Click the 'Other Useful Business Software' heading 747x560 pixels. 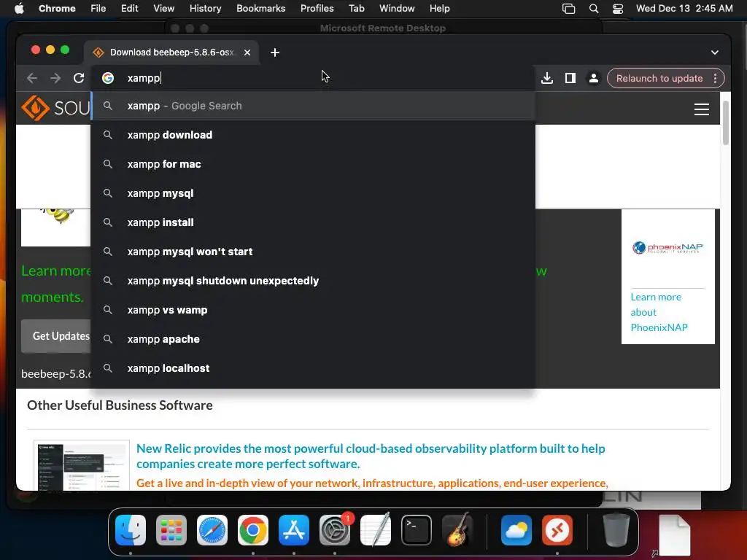[x=120, y=405]
